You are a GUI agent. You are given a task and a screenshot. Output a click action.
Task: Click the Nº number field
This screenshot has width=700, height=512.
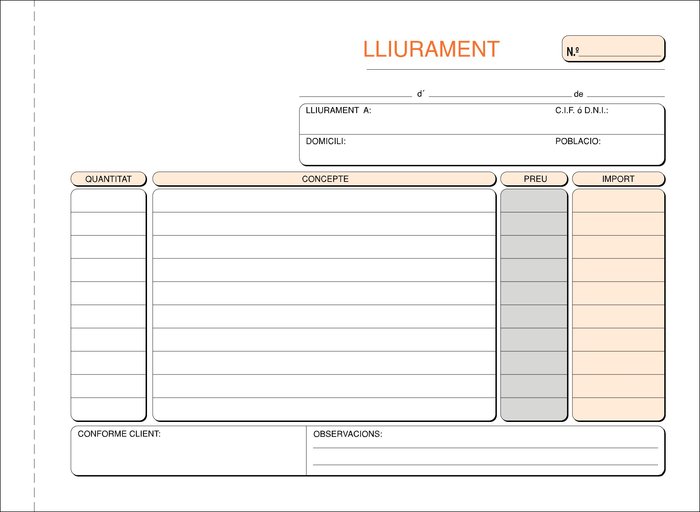620,50
